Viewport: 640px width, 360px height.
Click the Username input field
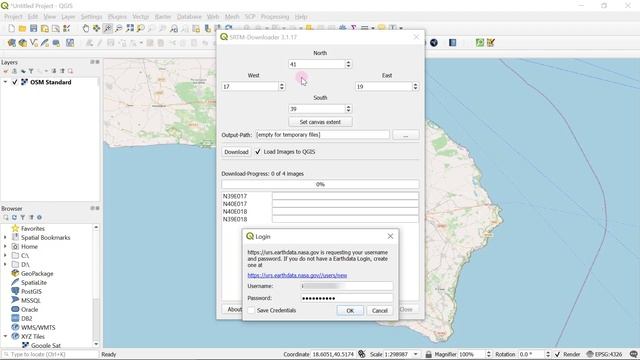347,286
